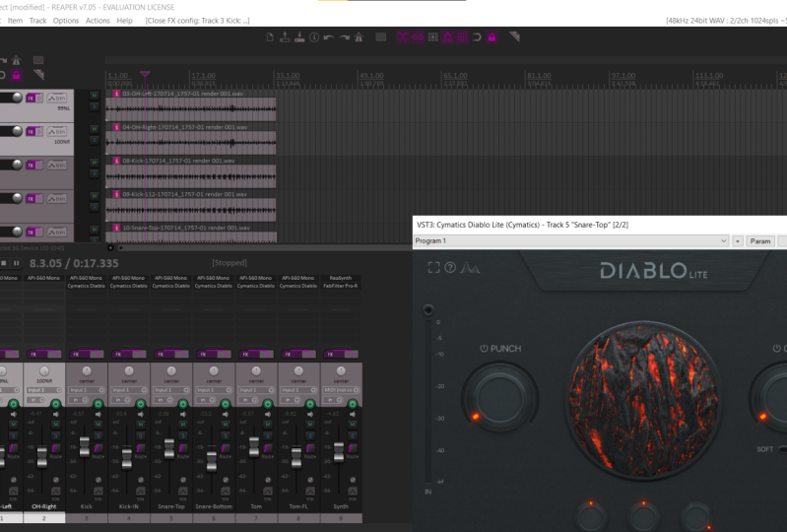Open the Input 1 dropdown on Tom-FL strip
Image resolution: width=787 pixels, height=532 pixels.
(x=298, y=390)
